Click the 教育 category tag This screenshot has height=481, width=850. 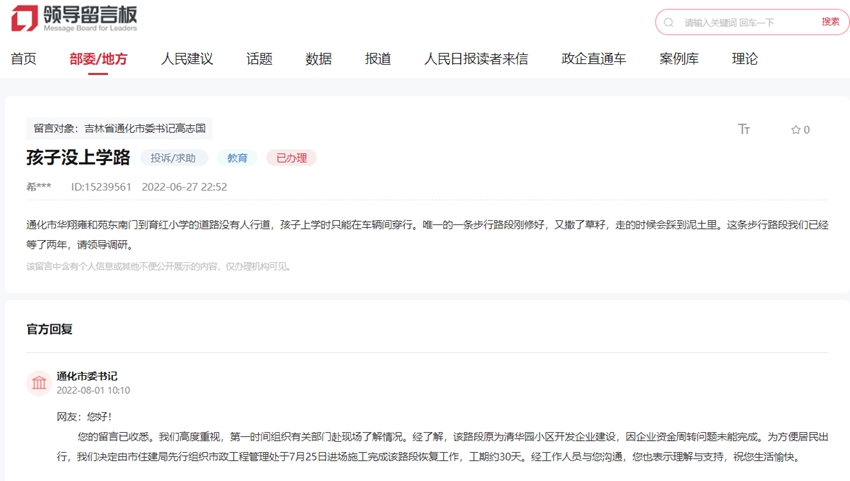click(x=237, y=158)
